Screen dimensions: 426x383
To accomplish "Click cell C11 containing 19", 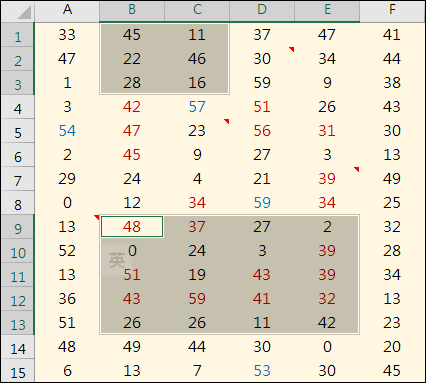I will [197, 275].
